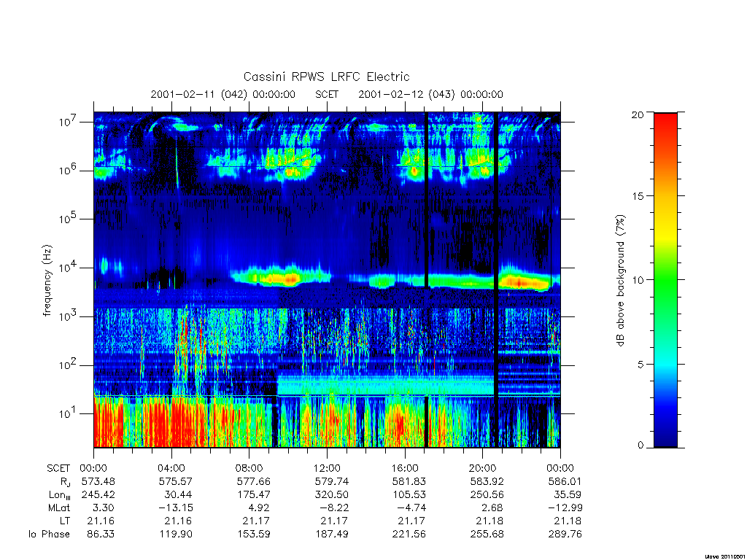The width and height of the screenshot is (747, 560).
Task: Click the 10^2 frequency tick label
Action: (x=69, y=365)
